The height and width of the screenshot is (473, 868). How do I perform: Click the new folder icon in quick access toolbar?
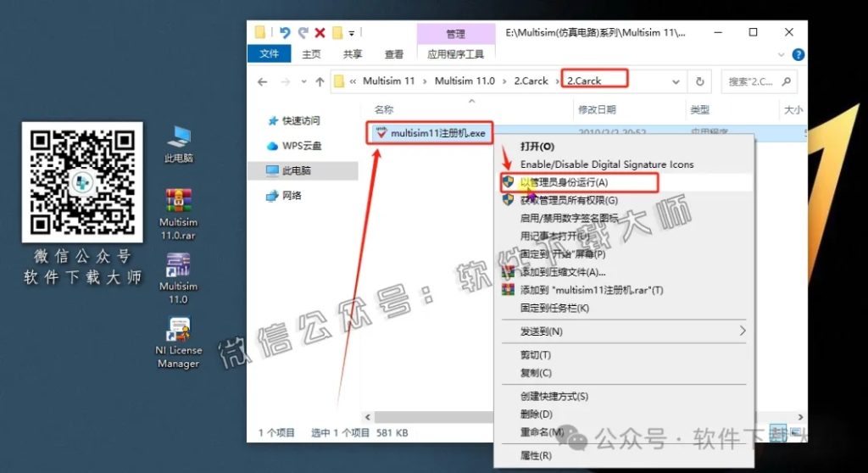337,33
